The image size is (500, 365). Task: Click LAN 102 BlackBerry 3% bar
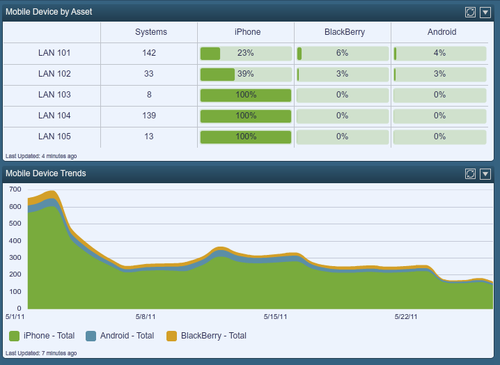(343, 75)
